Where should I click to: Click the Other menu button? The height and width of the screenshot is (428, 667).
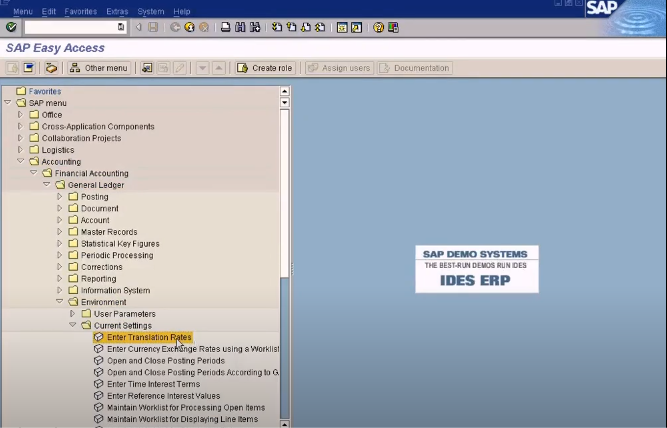(99, 68)
